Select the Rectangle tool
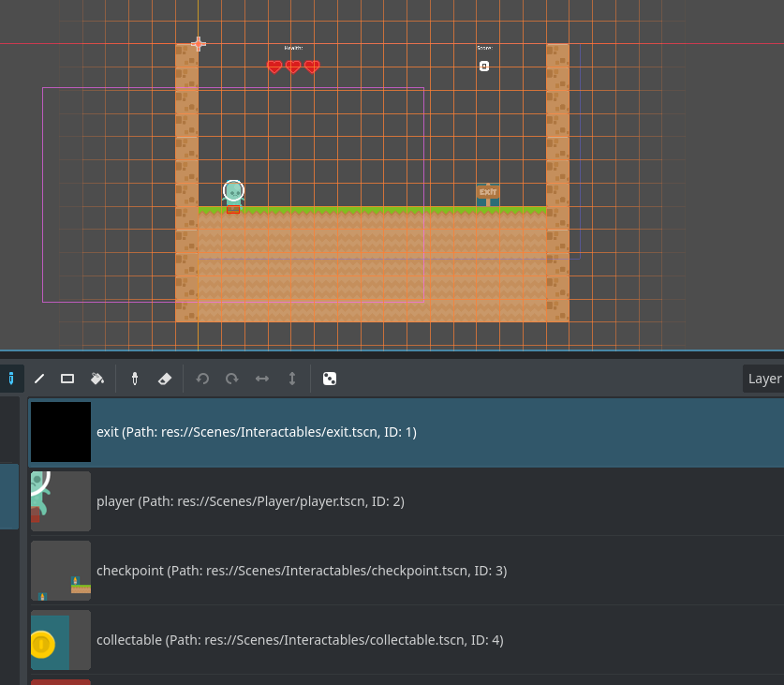The width and height of the screenshot is (784, 685). click(67, 379)
